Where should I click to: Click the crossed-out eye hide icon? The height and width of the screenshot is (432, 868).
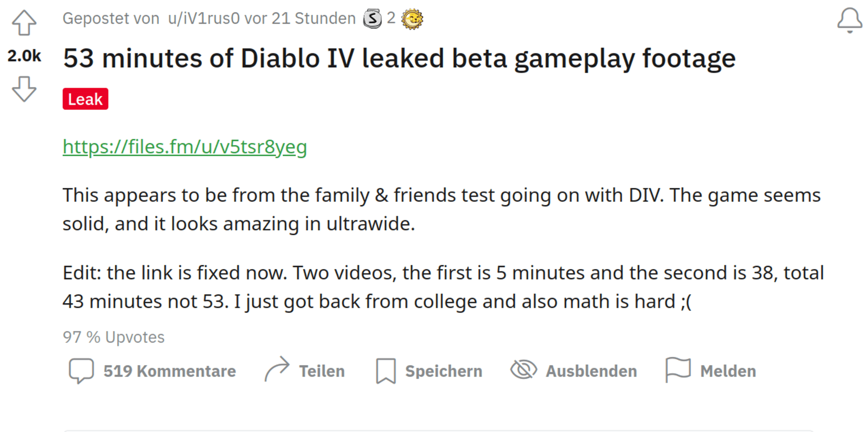[x=524, y=370]
